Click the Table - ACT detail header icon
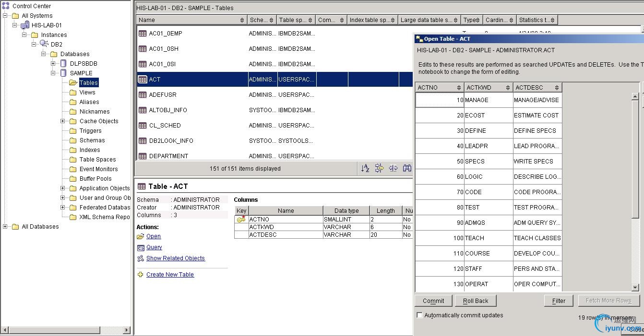The height and width of the screenshot is (336, 644). click(142, 186)
